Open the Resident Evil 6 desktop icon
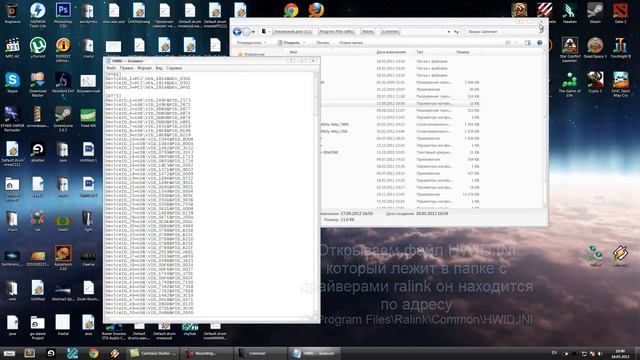 coord(63,84)
